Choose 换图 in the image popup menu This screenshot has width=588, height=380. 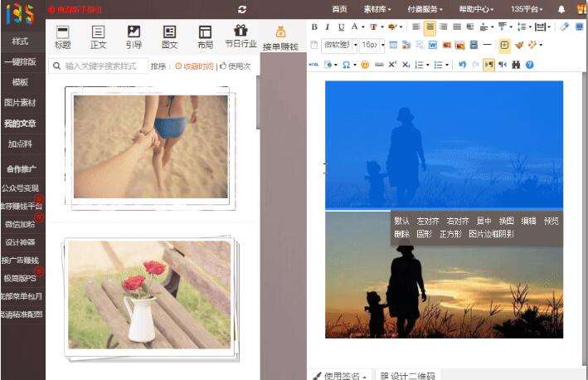point(506,221)
